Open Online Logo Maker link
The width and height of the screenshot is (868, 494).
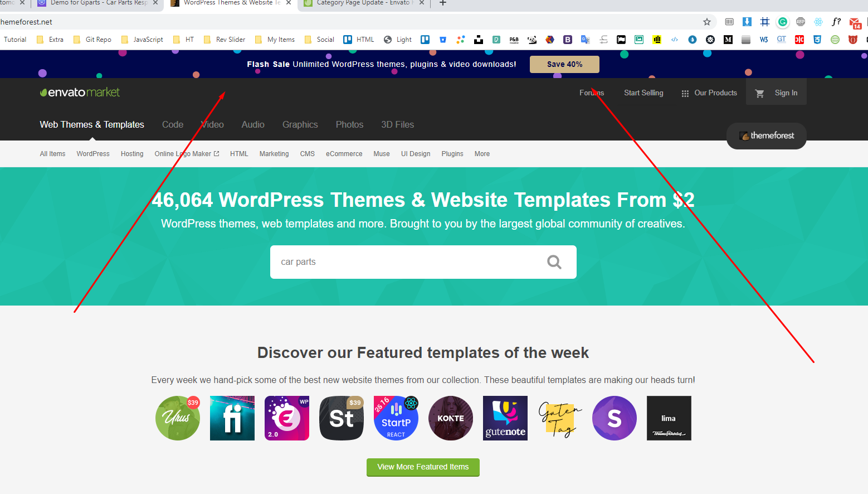(187, 154)
